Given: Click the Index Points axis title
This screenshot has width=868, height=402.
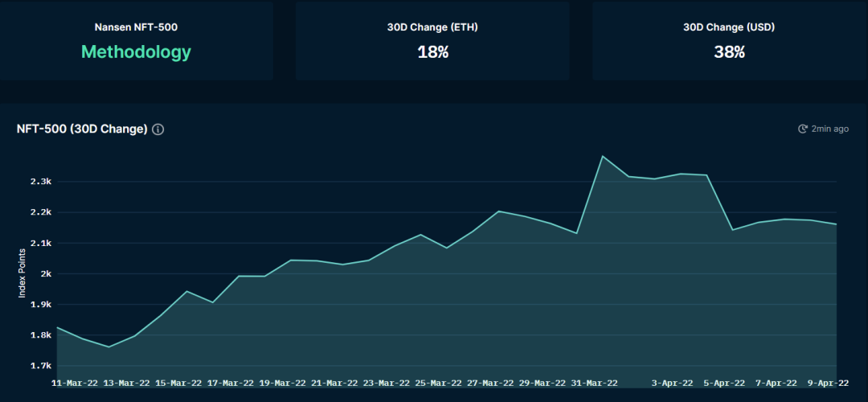Looking at the screenshot, I should coord(23,273).
